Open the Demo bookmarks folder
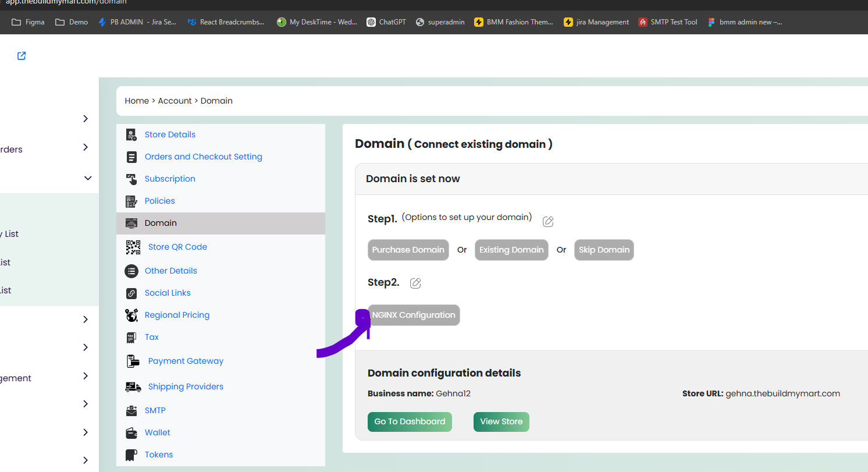 [x=72, y=22]
